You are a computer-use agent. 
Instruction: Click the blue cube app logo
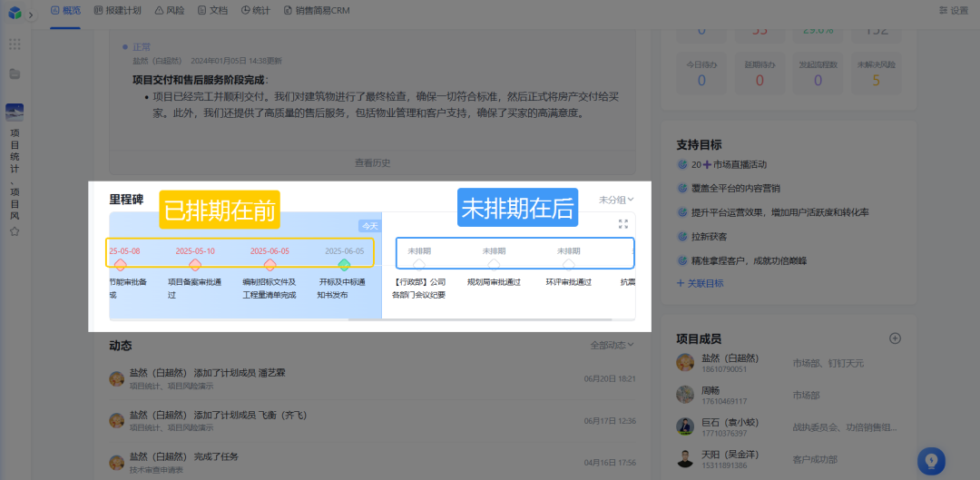[x=14, y=13]
